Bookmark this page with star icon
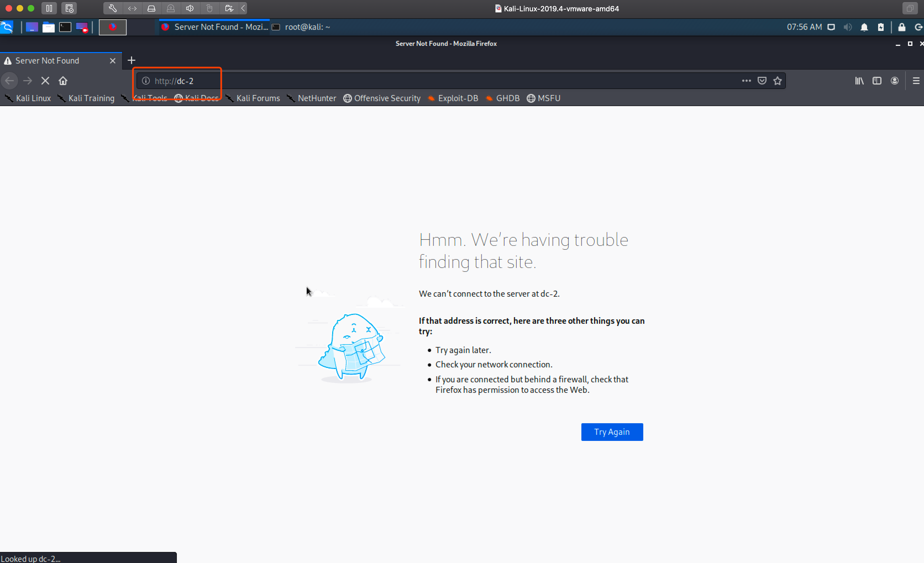Image resolution: width=924 pixels, height=563 pixels. (x=777, y=81)
